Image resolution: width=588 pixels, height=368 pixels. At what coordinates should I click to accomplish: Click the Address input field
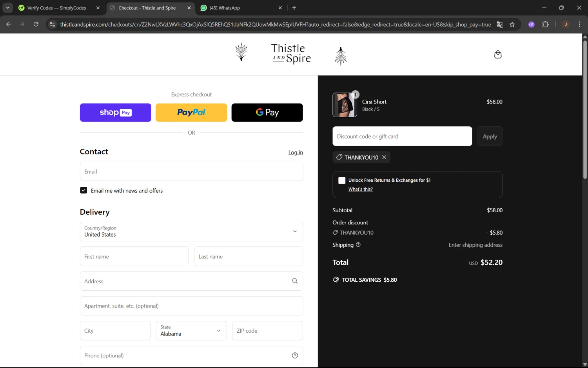(191, 281)
